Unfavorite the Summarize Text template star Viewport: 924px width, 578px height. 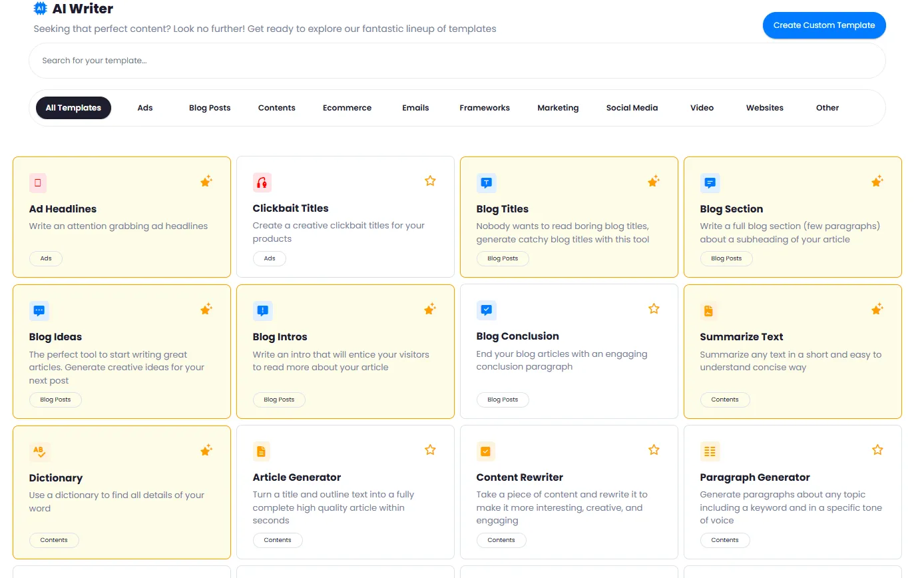click(877, 309)
